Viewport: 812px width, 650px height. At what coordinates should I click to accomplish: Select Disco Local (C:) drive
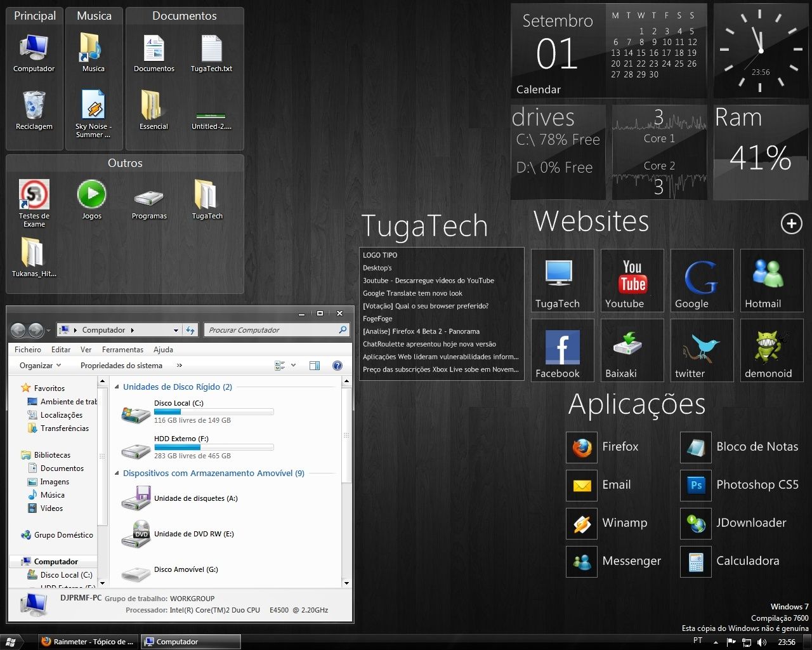click(197, 412)
